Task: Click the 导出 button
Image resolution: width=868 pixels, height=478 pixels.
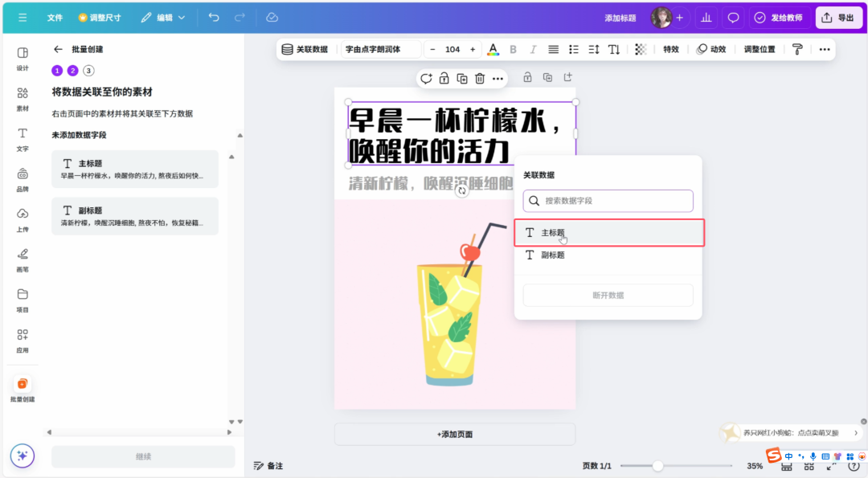Action: (x=838, y=17)
